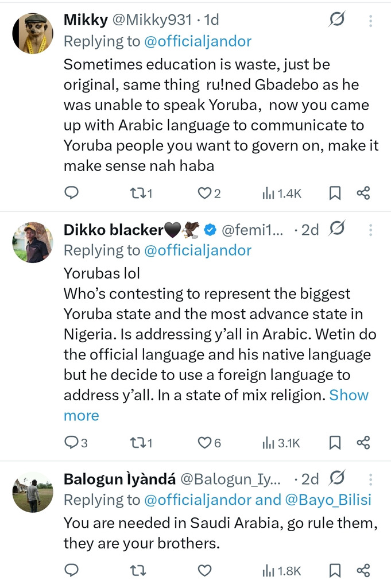
Task: Like Mikky's tweet
Action: 205,194
